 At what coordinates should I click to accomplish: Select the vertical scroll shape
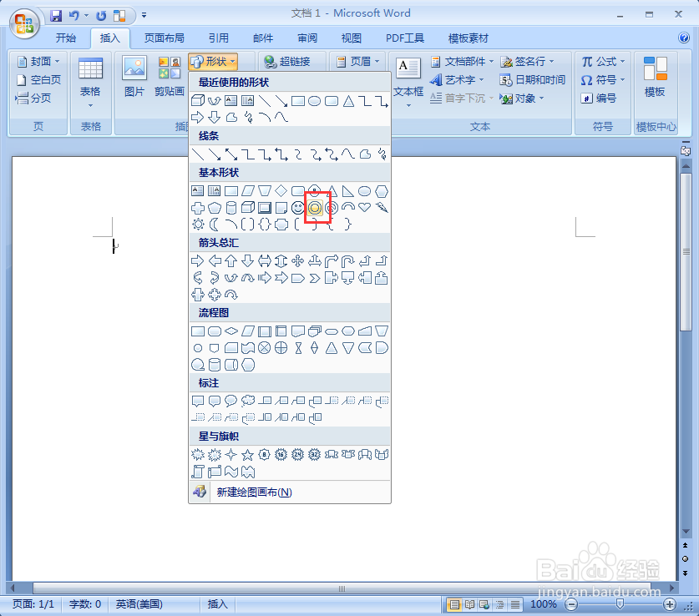point(198,472)
